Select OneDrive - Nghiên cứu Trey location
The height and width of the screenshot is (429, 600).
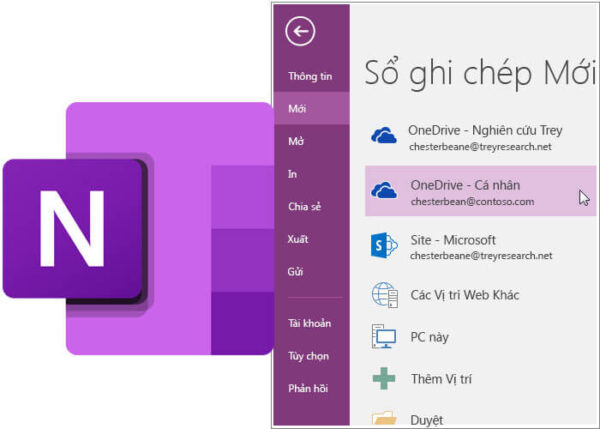(x=480, y=138)
